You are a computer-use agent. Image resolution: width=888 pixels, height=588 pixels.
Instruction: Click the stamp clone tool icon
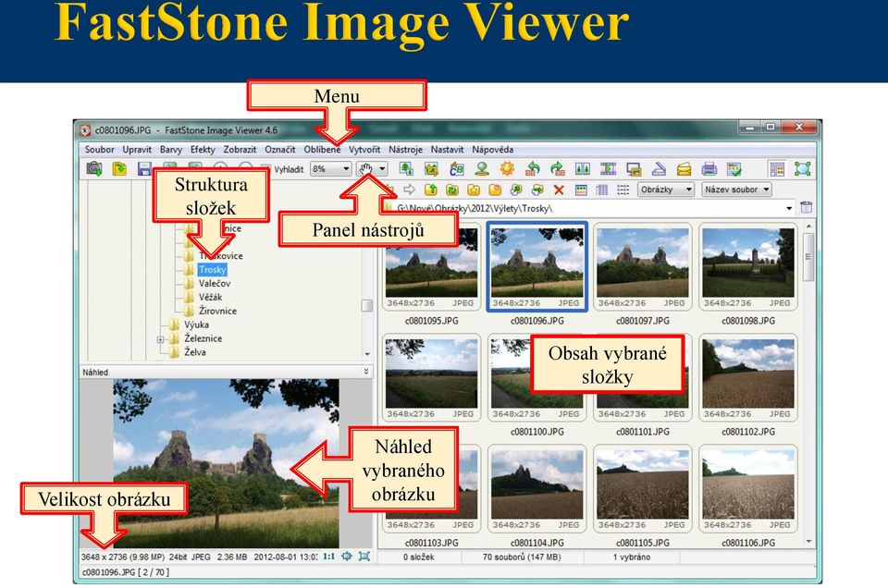click(482, 168)
